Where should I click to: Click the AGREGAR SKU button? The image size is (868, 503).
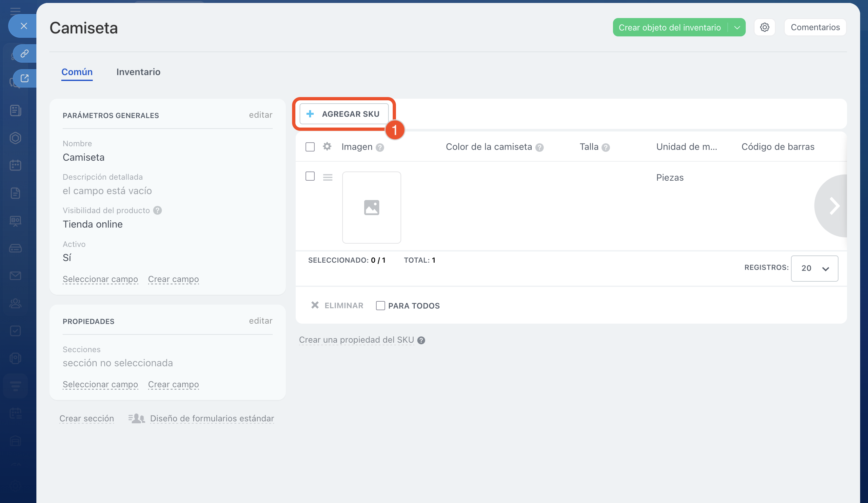344,114
